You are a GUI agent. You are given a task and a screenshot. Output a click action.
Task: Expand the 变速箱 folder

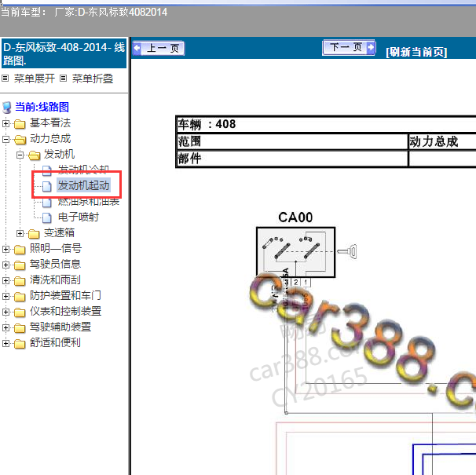pyautogui.click(x=20, y=233)
